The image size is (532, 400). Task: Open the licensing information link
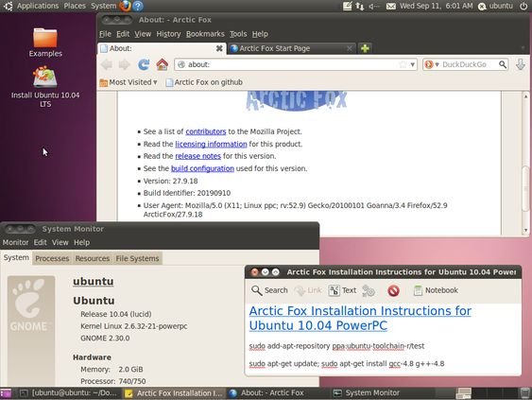[x=211, y=144]
